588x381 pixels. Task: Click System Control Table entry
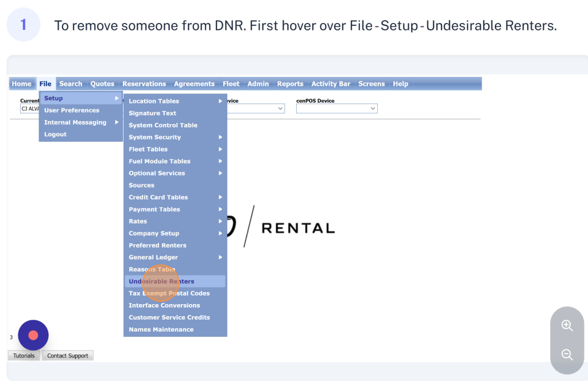tap(163, 125)
